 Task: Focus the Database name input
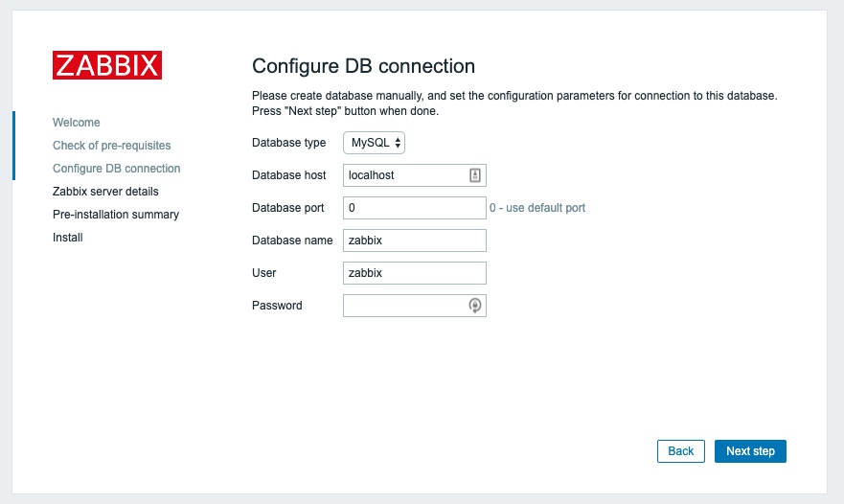pyautogui.click(x=414, y=241)
